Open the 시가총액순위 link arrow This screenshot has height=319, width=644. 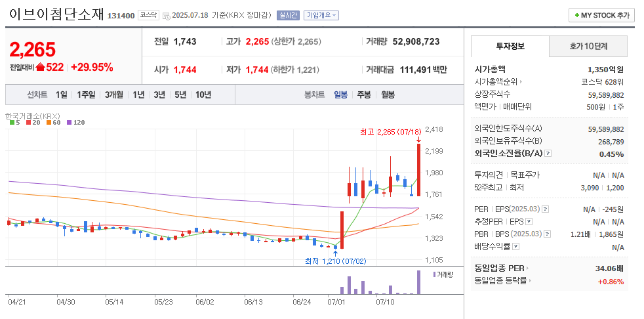click(x=521, y=82)
